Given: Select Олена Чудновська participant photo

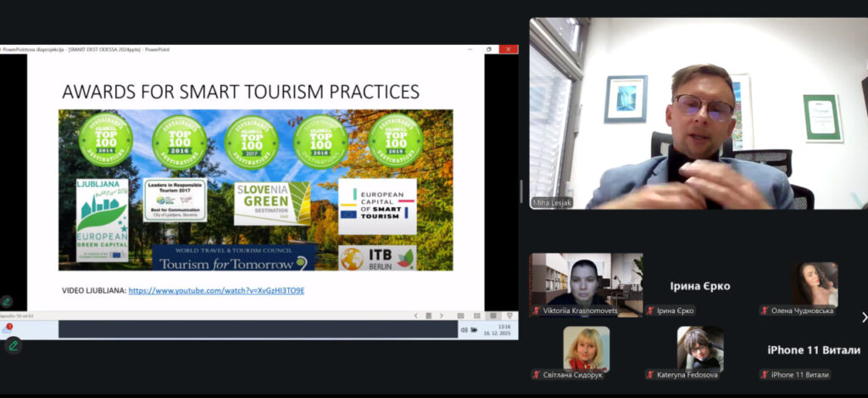Looking at the screenshot, I should click(x=814, y=283).
